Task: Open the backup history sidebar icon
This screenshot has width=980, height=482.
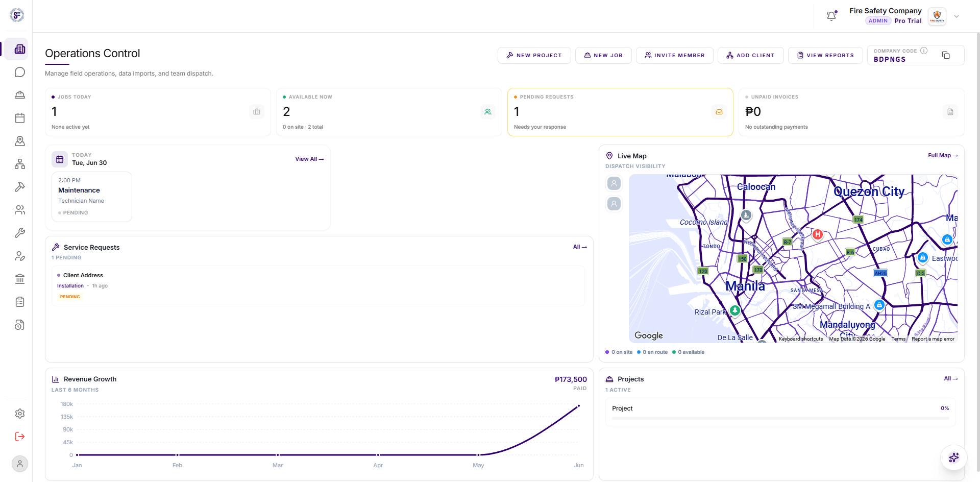Action: coord(20,325)
